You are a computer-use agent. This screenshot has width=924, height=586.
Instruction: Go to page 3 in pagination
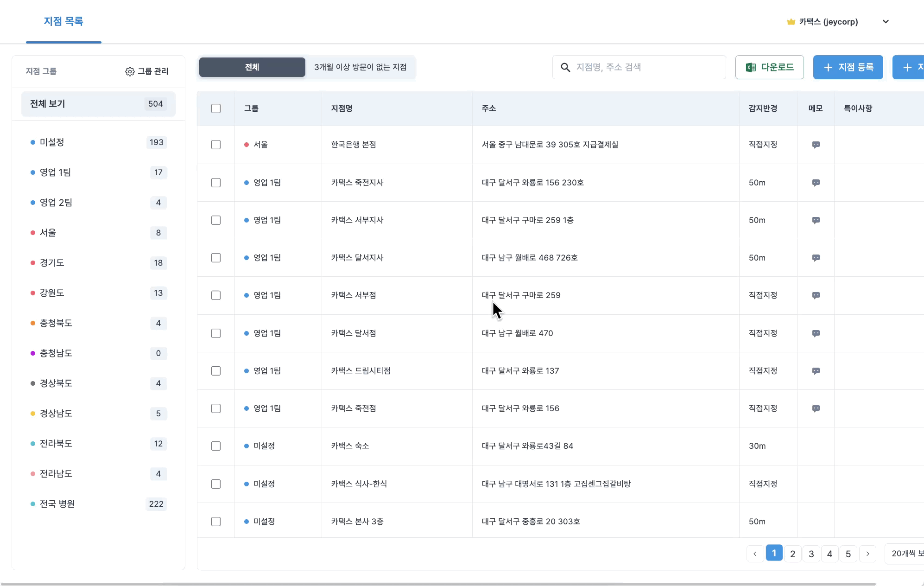tap(811, 554)
